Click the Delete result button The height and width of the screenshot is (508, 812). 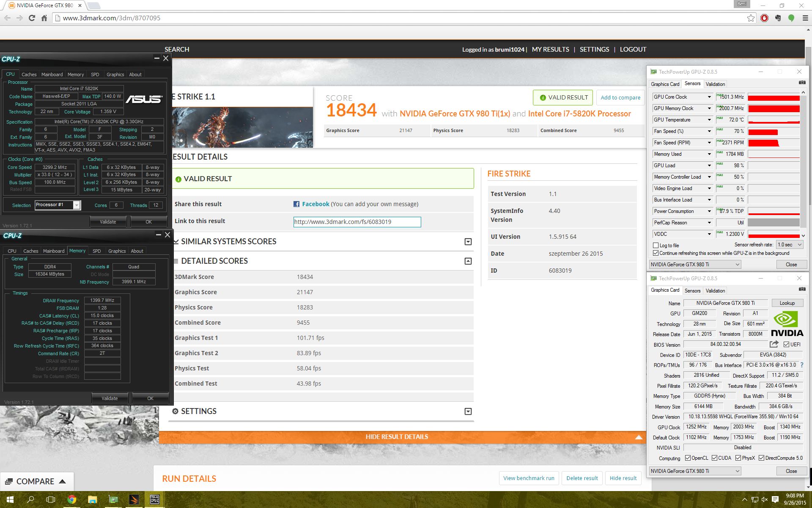click(582, 478)
